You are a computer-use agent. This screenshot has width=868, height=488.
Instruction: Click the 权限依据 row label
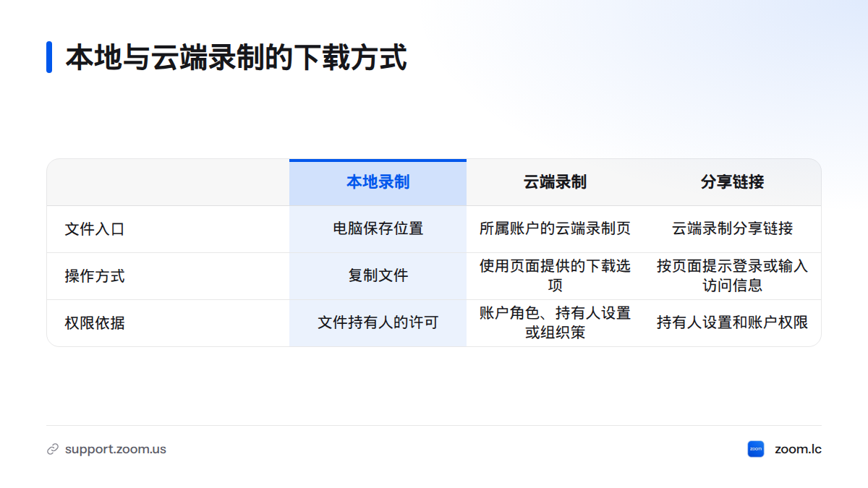click(x=95, y=323)
